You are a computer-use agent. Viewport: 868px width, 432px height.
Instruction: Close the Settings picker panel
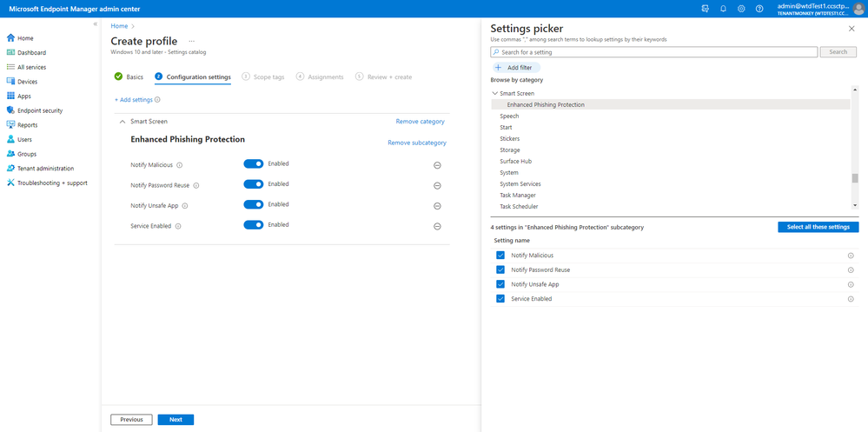click(851, 29)
